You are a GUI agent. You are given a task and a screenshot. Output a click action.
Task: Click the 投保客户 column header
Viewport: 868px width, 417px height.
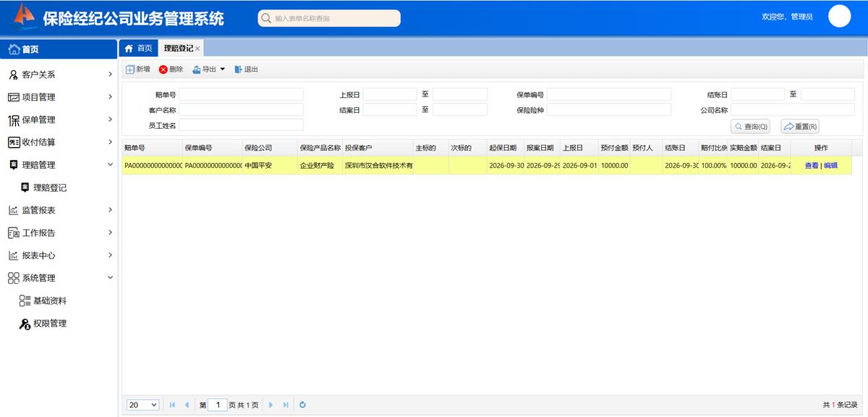pos(378,148)
